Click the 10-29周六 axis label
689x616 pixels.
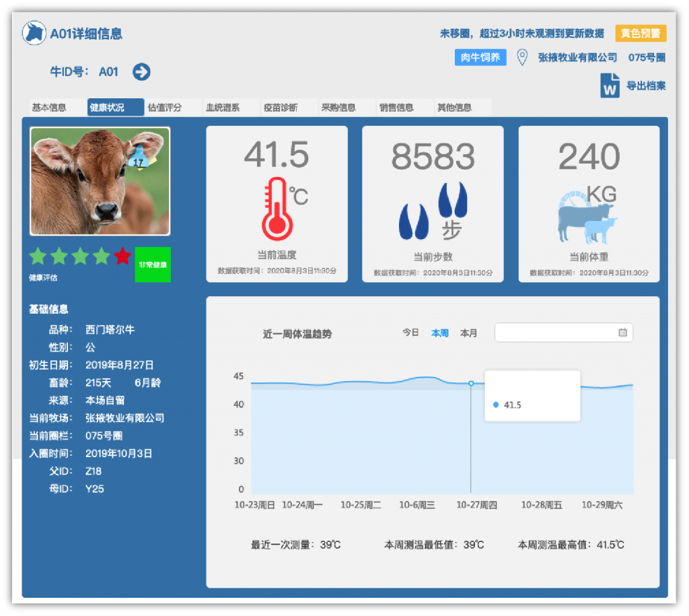pyautogui.click(x=602, y=505)
